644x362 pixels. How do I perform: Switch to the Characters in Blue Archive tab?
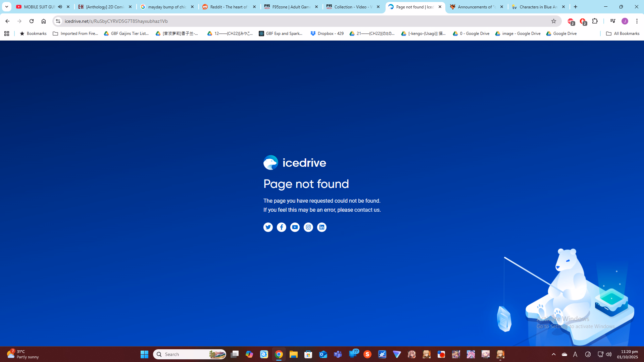(538, 7)
